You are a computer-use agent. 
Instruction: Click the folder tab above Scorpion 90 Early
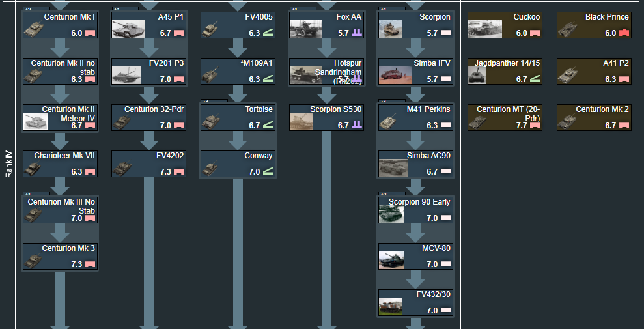pyautogui.click(x=393, y=194)
